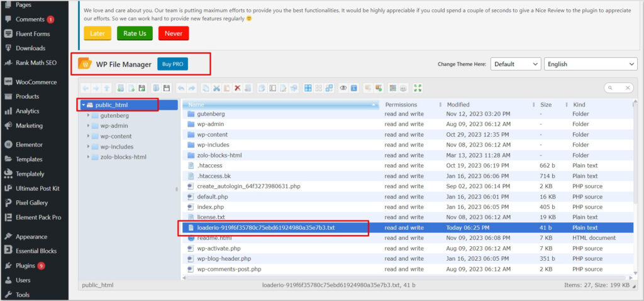Viewport: 644px width, 301px height.
Task: Click the Copy toolbar icon
Action: [206, 88]
